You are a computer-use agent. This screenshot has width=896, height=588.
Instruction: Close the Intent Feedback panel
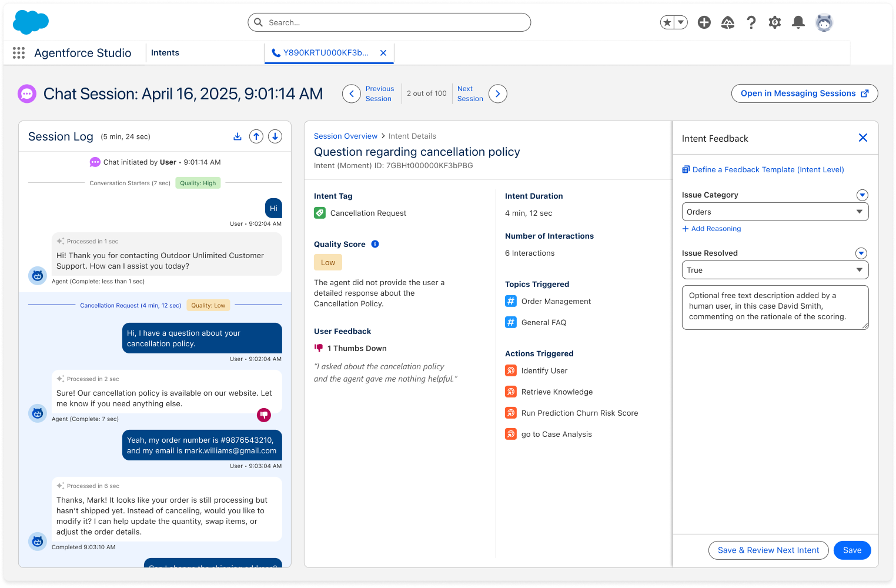coord(863,138)
